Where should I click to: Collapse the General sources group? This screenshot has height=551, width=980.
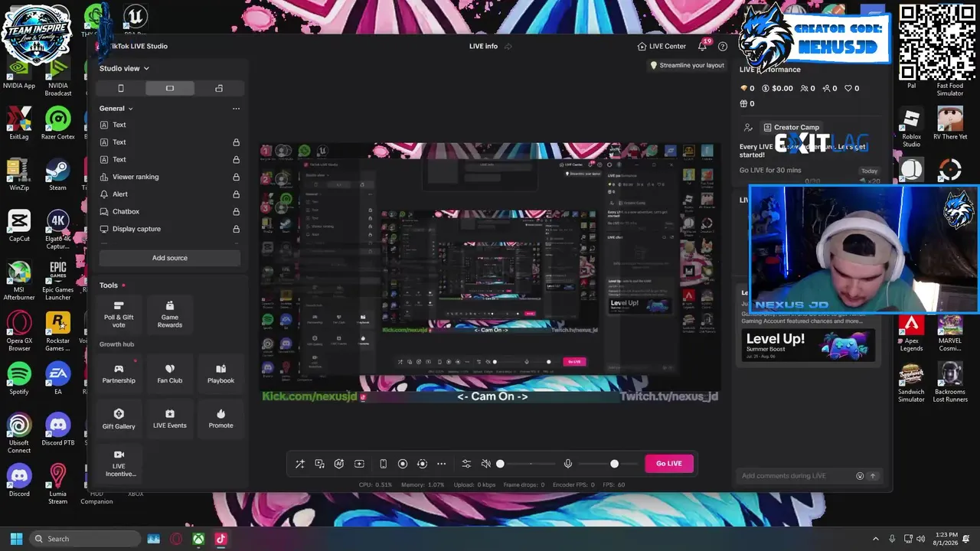coord(116,109)
